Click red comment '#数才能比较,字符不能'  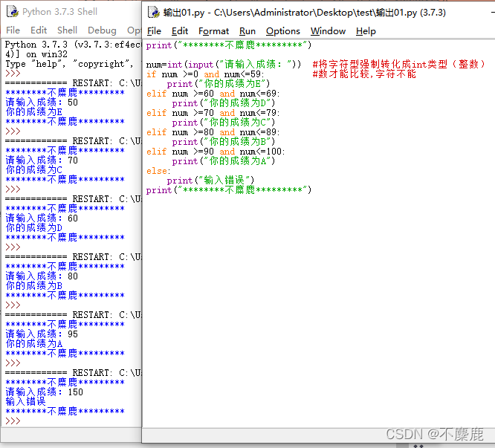click(364, 74)
